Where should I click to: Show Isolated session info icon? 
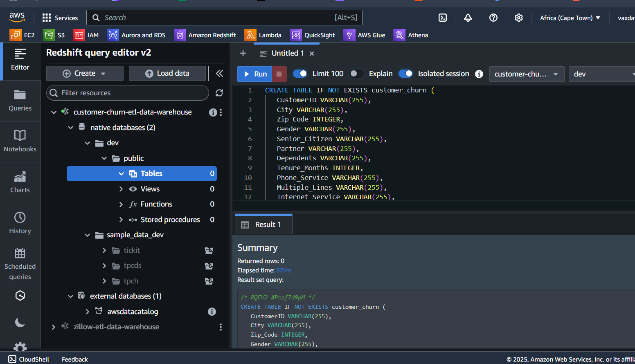tap(479, 74)
